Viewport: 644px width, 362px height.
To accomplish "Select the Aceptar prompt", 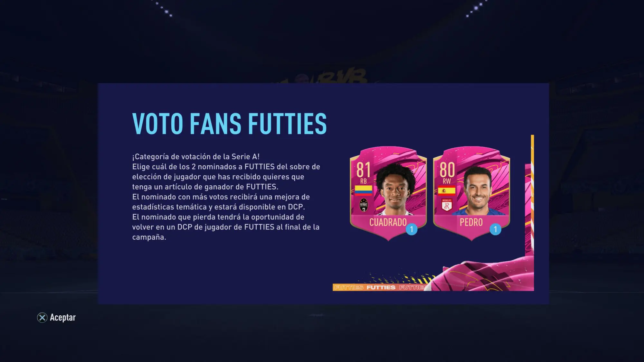I will [x=57, y=318].
